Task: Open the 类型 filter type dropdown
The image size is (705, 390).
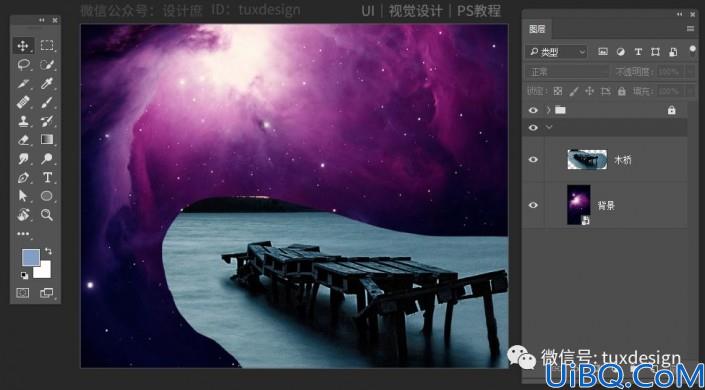Action: (x=556, y=52)
